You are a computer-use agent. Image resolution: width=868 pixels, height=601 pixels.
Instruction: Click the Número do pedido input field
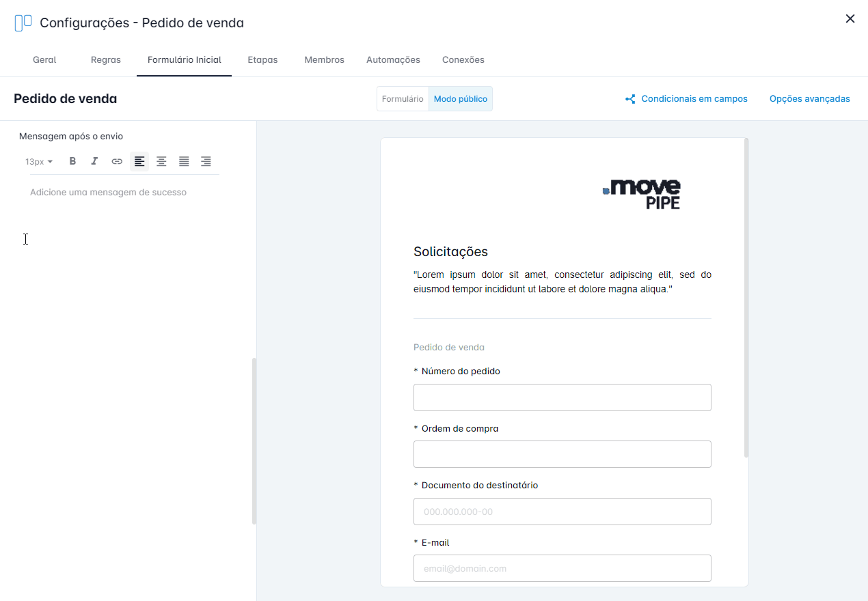pos(562,397)
